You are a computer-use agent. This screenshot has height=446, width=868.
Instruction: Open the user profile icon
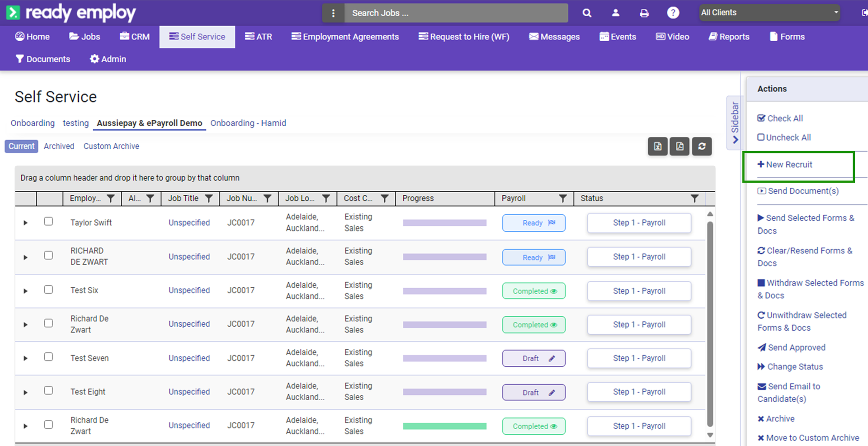click(615, 13)
